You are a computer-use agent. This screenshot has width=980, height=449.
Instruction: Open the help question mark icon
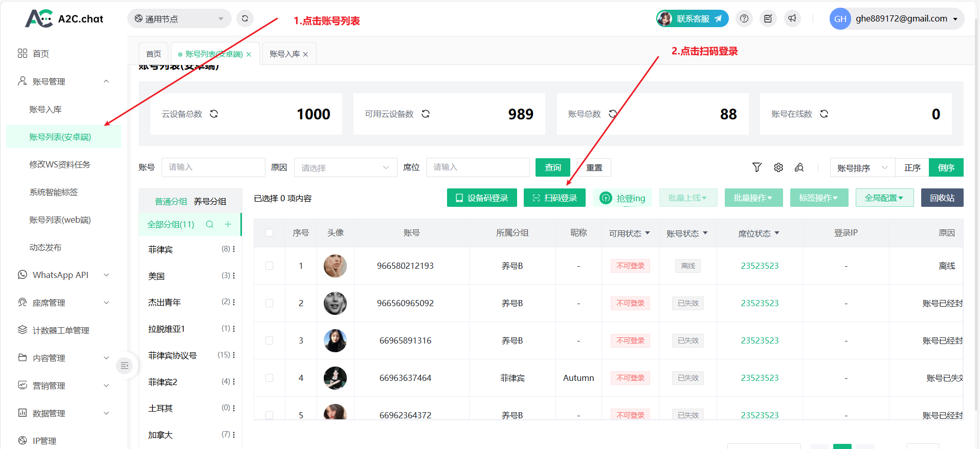tap(744, 18)
